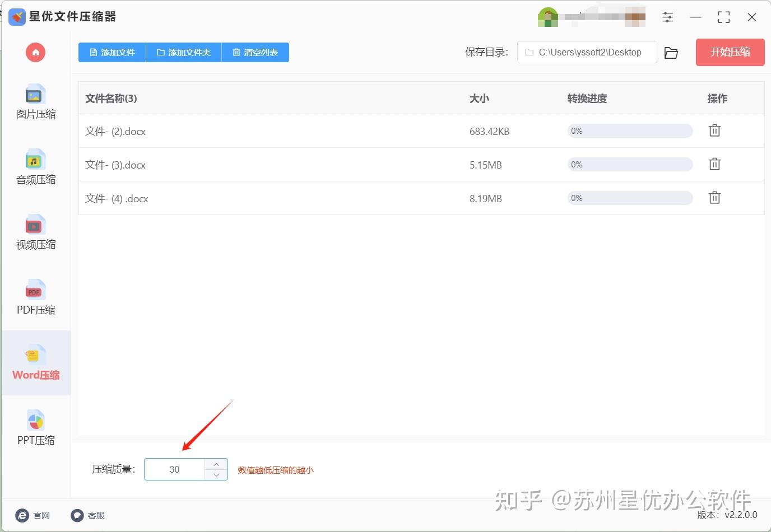Open 官网 official website link
Viewport: 771px width, 532px height.
(32, 515)
